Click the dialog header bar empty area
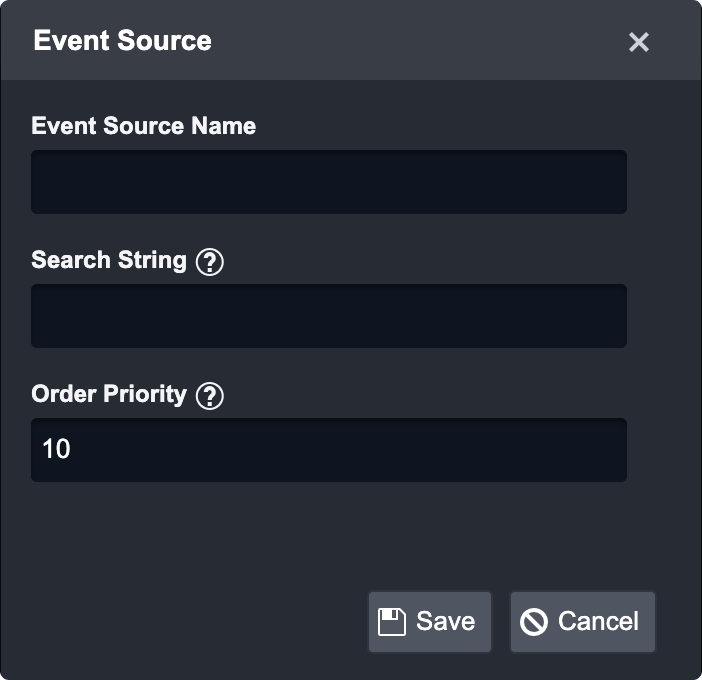 click(x=420, y=41)
